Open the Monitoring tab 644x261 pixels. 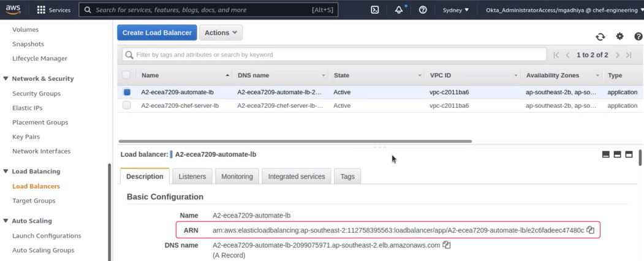click(x=237, y=176)
